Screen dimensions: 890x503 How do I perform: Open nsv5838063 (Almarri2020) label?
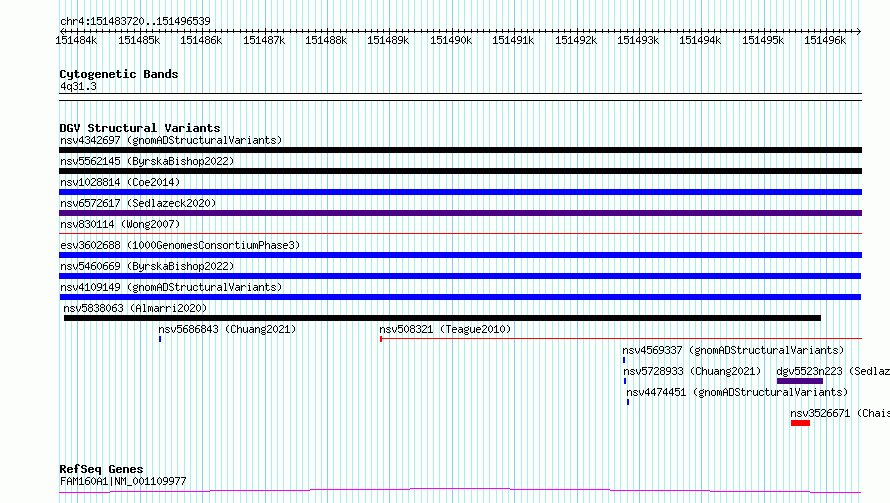click(135, 308)
